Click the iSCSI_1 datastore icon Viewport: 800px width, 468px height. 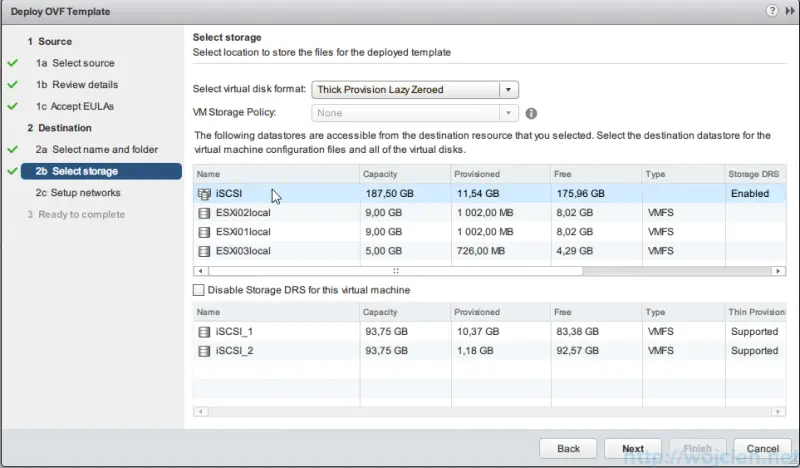204,332
